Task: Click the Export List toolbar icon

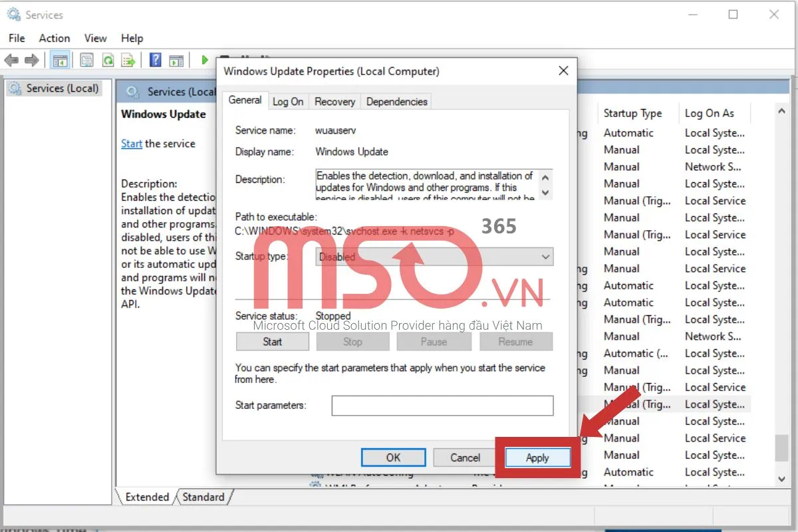Action: tap(128, 61)
